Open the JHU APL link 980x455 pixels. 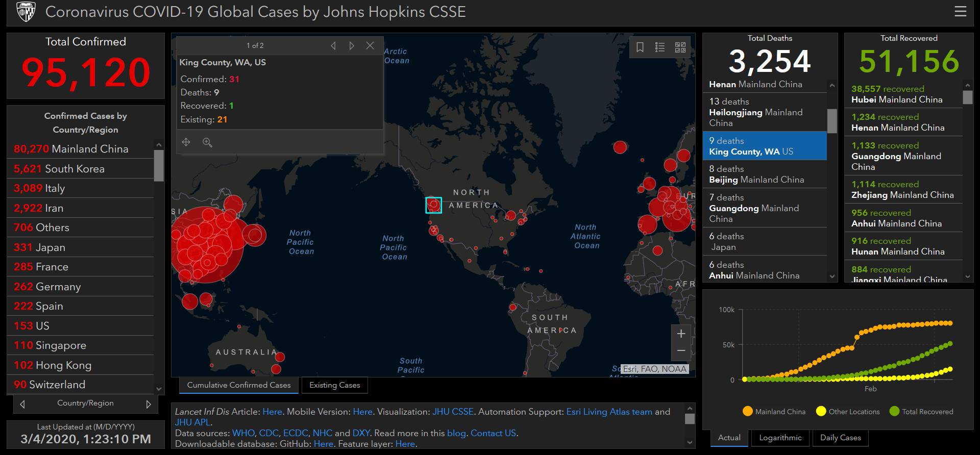[x=192, y=422]
